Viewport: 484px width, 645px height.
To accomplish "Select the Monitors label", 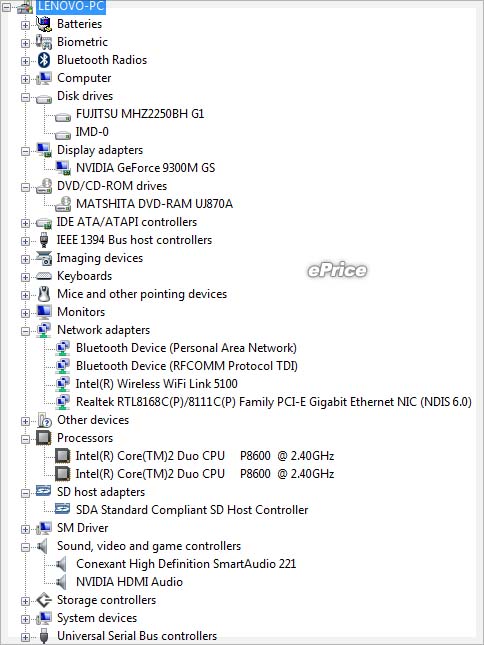I will coord(81,312).
